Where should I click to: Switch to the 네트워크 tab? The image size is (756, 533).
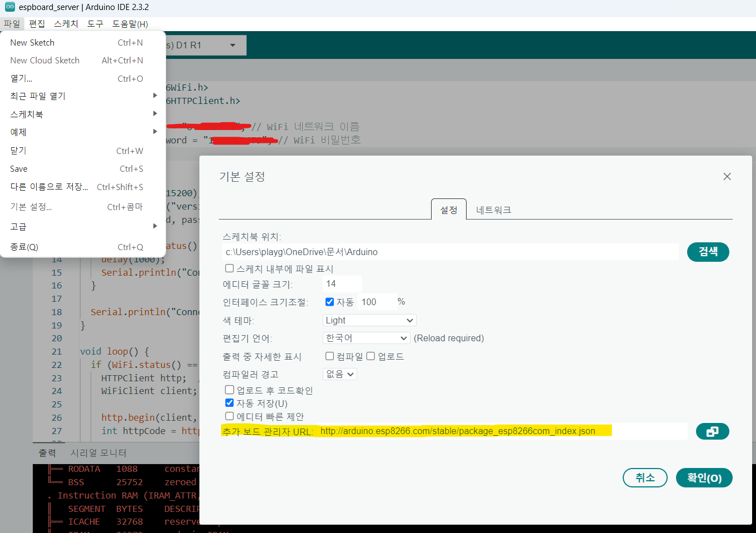(x=493, y=210)
